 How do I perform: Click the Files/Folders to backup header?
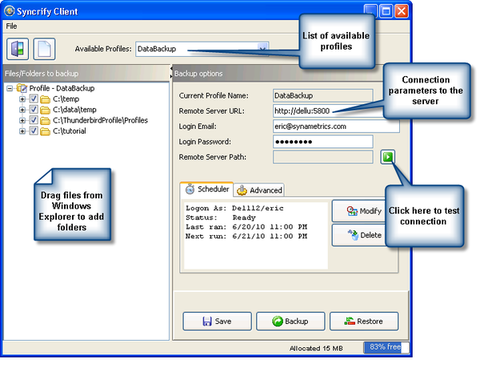[86, 73]
